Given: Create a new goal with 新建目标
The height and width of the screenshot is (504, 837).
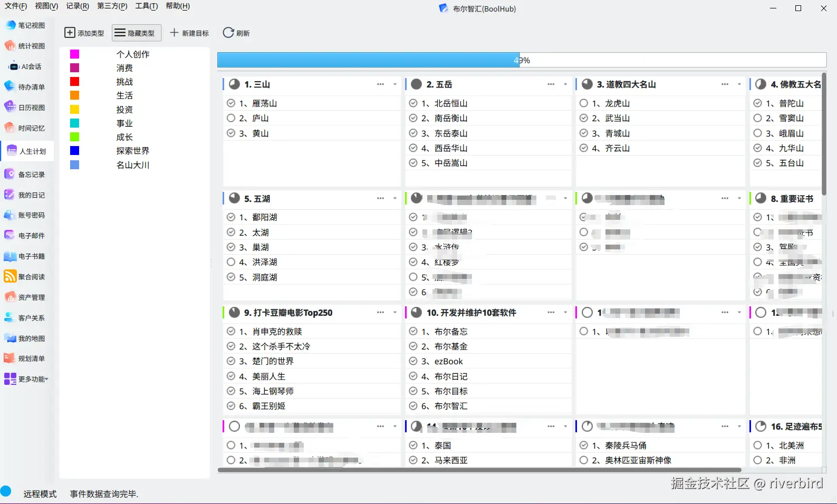Looking at the screenshot, I should [189, 33].
